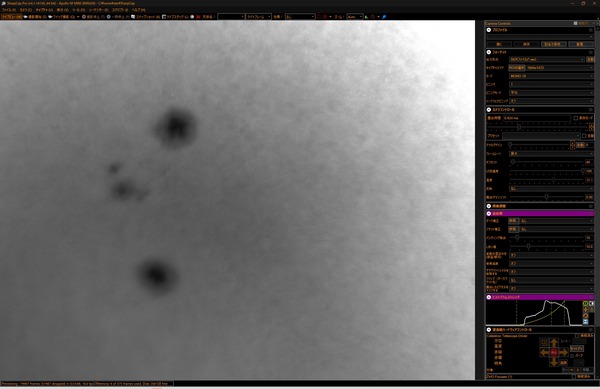
Task: Click the Pause capture toolbar icon
Action: pyautogui.click(x=109, y=17)
